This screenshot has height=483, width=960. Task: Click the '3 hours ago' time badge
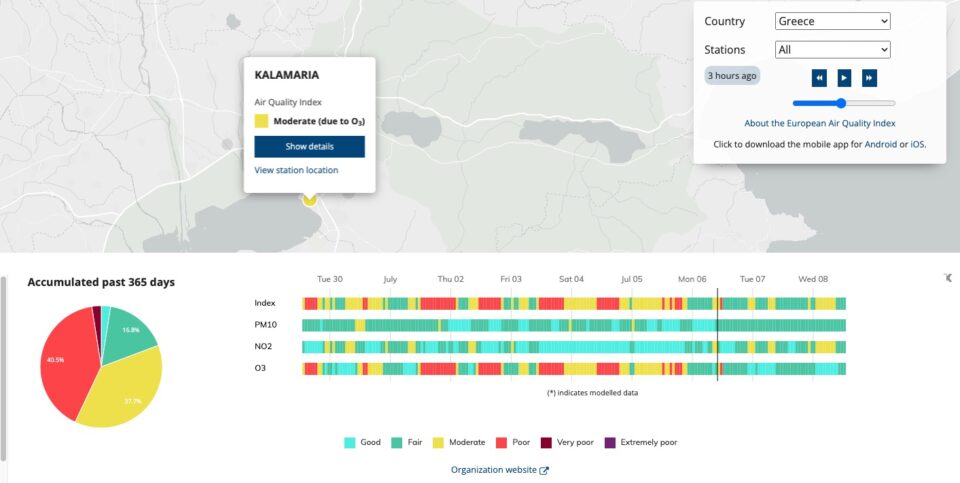click(x=732, y=76)
